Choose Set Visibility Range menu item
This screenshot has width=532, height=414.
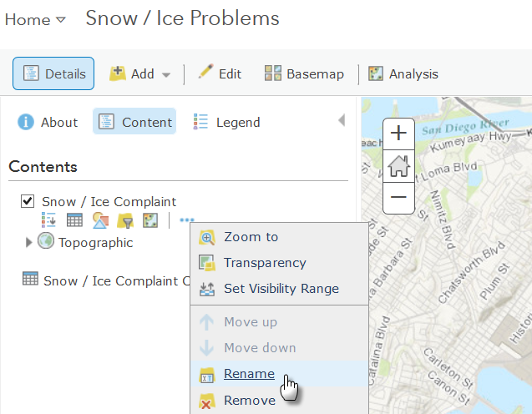(281, 289)
